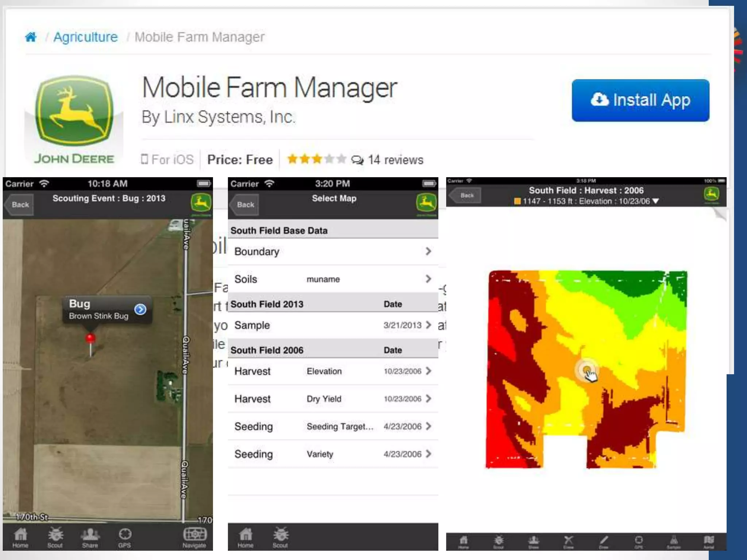Open Bug callout blue detail arrow
This screenshot has height=560, width=747.
click(x=140, y=309)
